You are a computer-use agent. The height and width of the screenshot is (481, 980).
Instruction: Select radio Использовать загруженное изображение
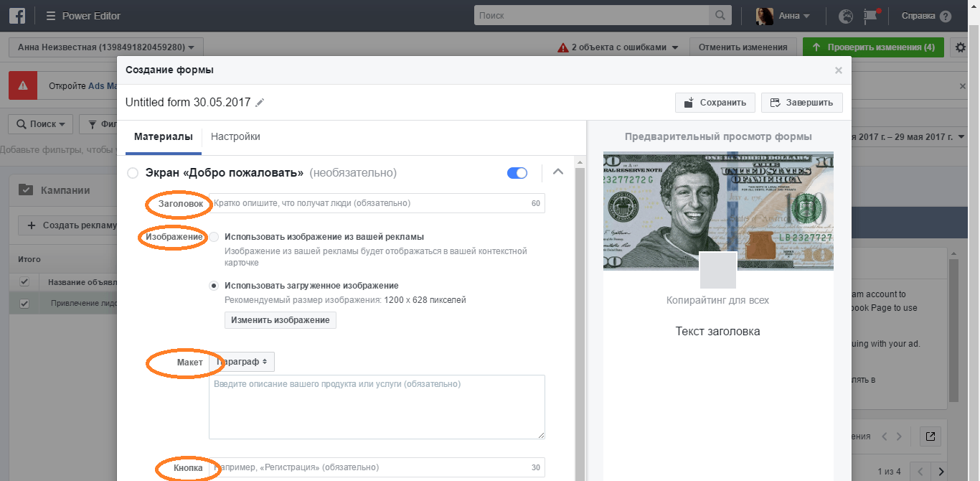(214, 286)
